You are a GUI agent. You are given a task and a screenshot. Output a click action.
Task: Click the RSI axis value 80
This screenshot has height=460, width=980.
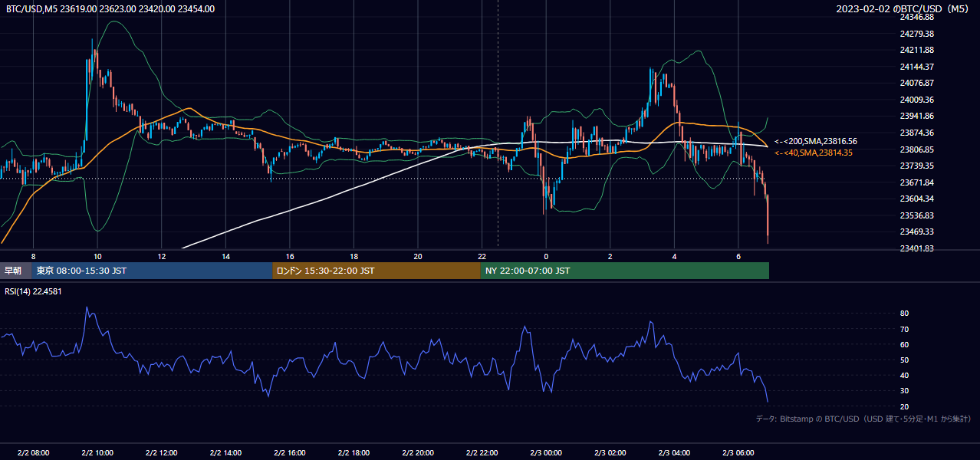pyautogui.click(x=904, y=314)
